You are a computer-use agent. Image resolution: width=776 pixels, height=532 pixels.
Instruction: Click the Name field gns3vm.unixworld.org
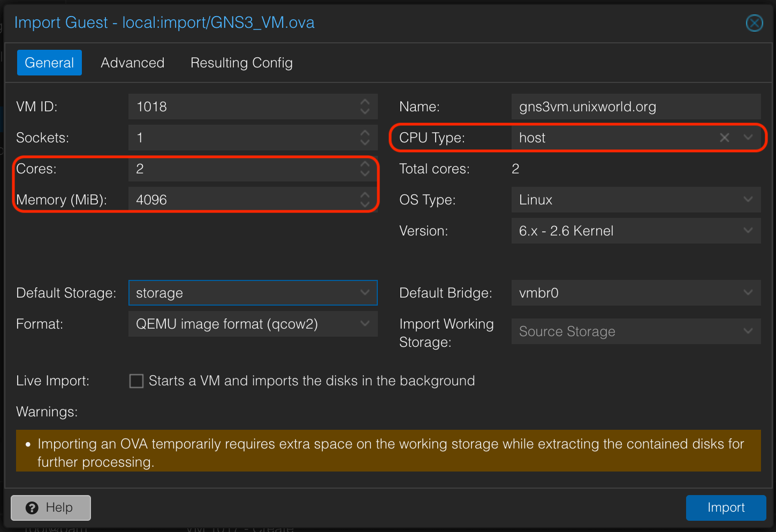click(636, 107)
